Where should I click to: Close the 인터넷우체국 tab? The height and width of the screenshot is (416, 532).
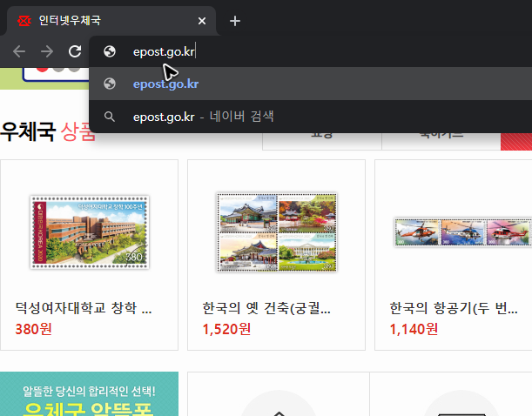click(202, 21)
